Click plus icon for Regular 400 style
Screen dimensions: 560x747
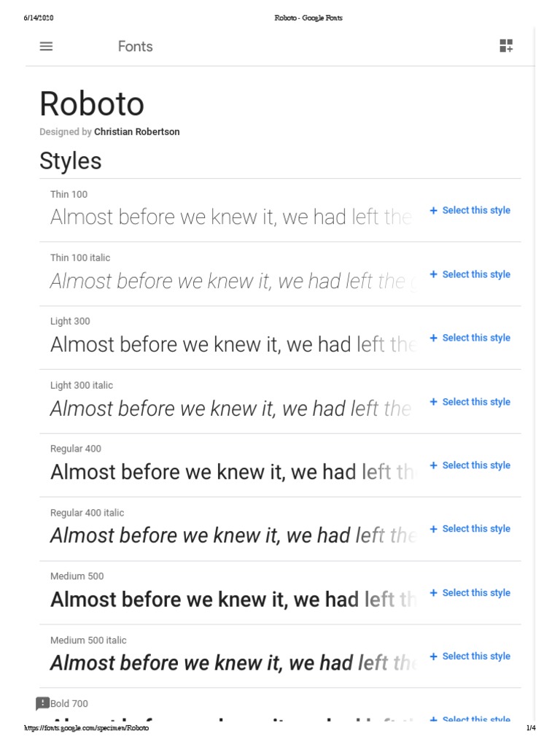(x=433, y=465)
